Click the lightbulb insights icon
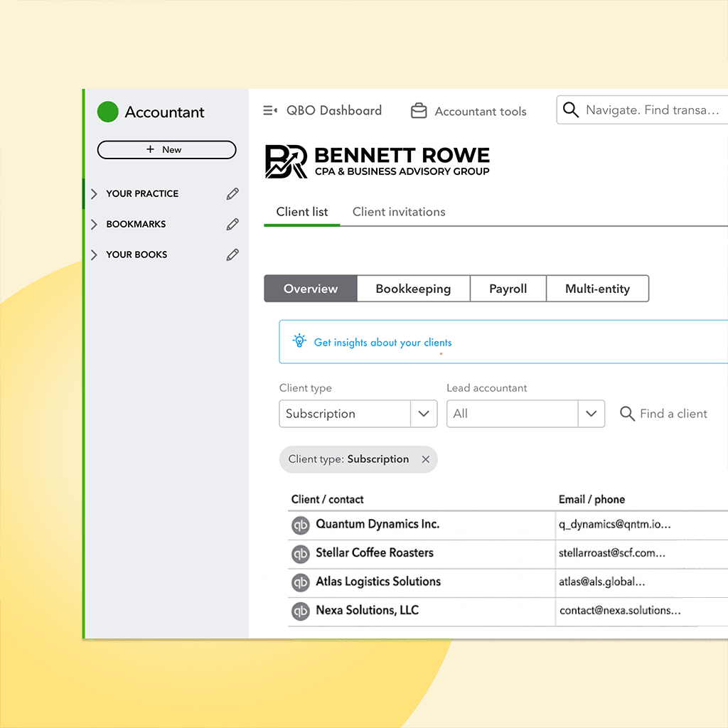 point(299,341)
